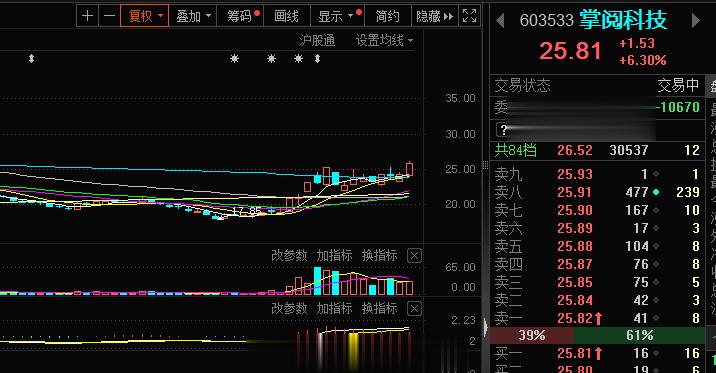Click second asterisk event marker
This screenshot has height=373, width=716.
point(271,58)
